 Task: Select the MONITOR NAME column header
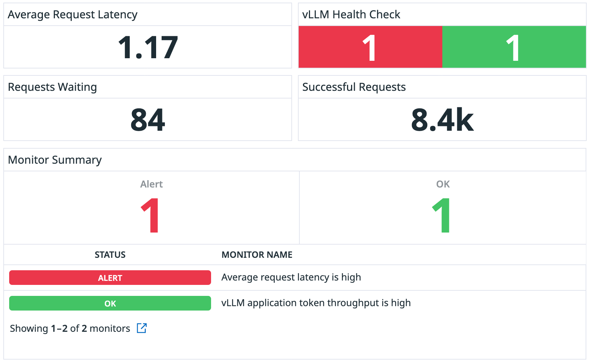(x=257, y=255)
